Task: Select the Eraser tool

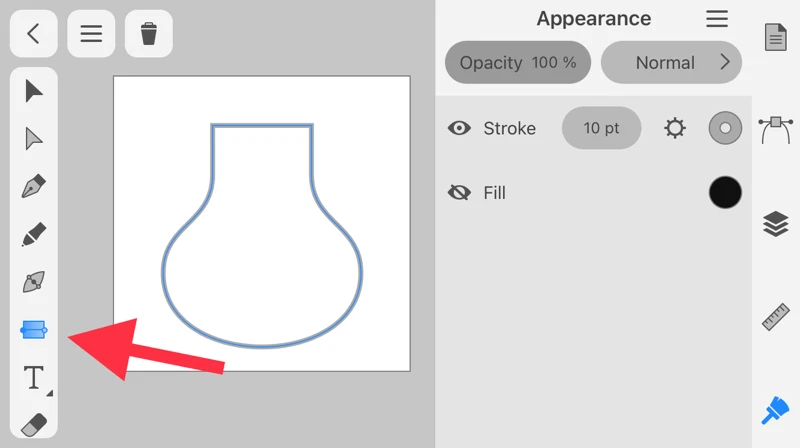Action: [x=34, y=423]
